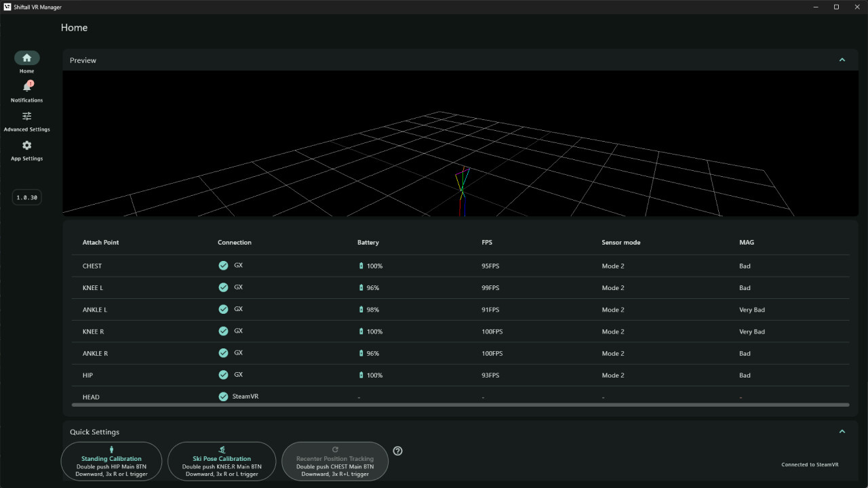This screenshot has height=488, width=868.
Task: Open Advanced Settings from the sidebar
Action: 26,117
